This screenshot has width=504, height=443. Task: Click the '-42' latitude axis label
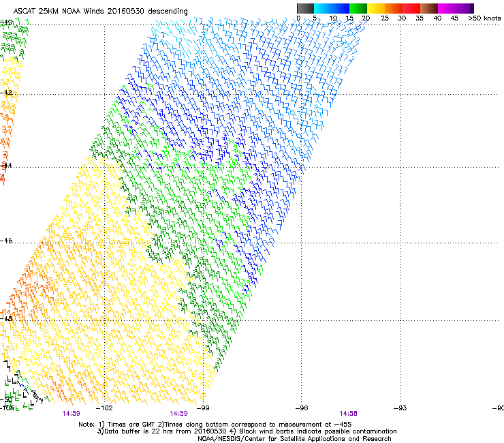click(x=6, y=92)
